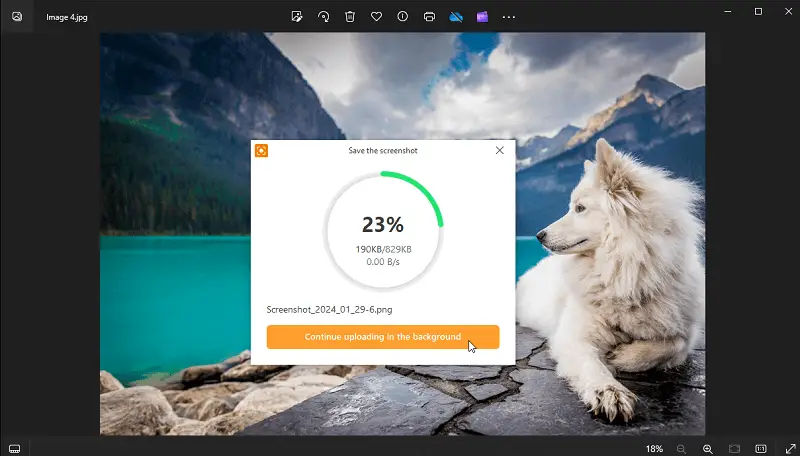Click the 18% zoom level value

click(x=654, y=449)
